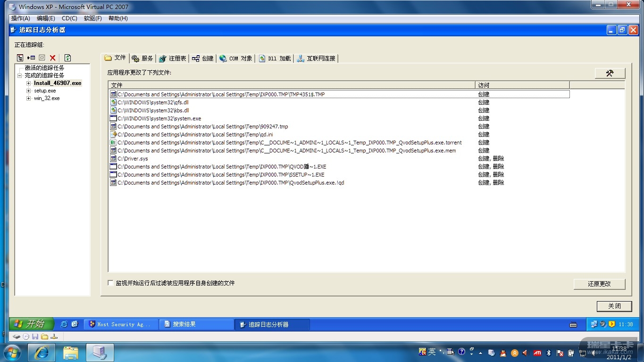
Task: Click the Windows 7 Start orb
Action: tap(12, 353)
